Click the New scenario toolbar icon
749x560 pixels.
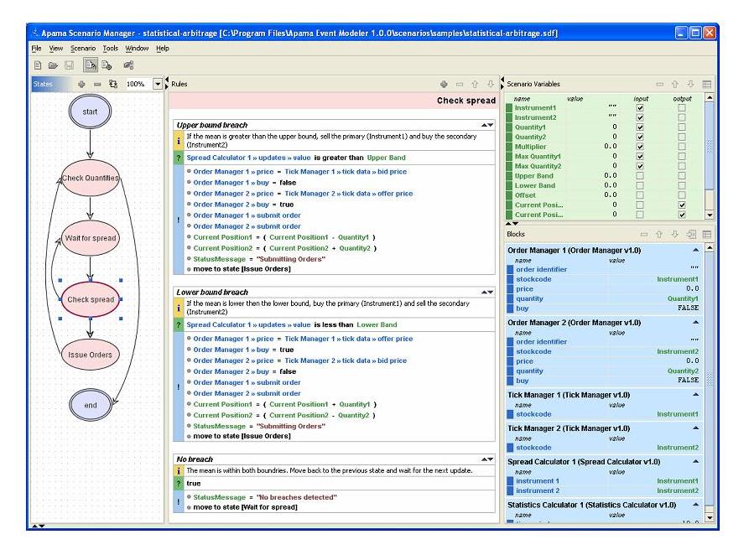[x=38, y=65]
